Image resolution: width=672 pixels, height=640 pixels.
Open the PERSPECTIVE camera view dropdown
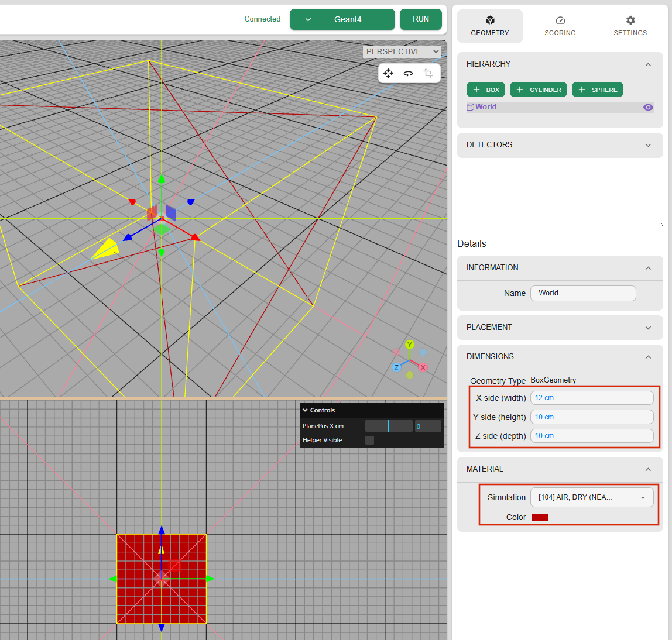pos(402,51)
